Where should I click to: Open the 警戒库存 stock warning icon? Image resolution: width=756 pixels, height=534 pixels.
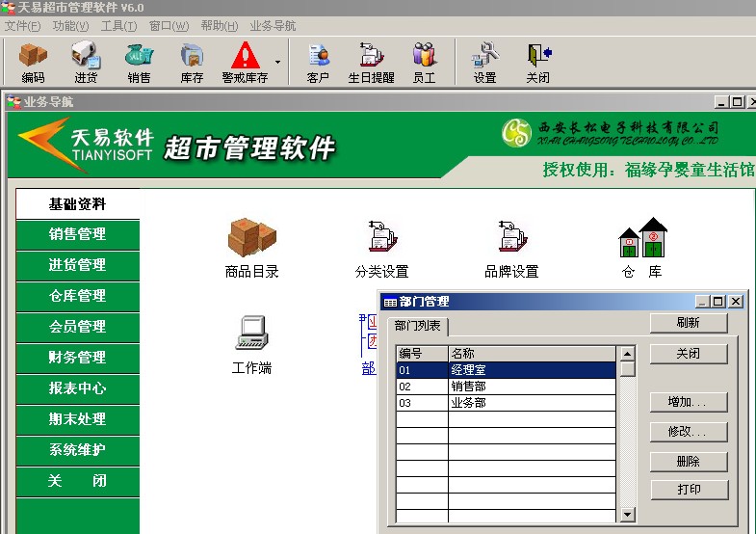[245, 62]
